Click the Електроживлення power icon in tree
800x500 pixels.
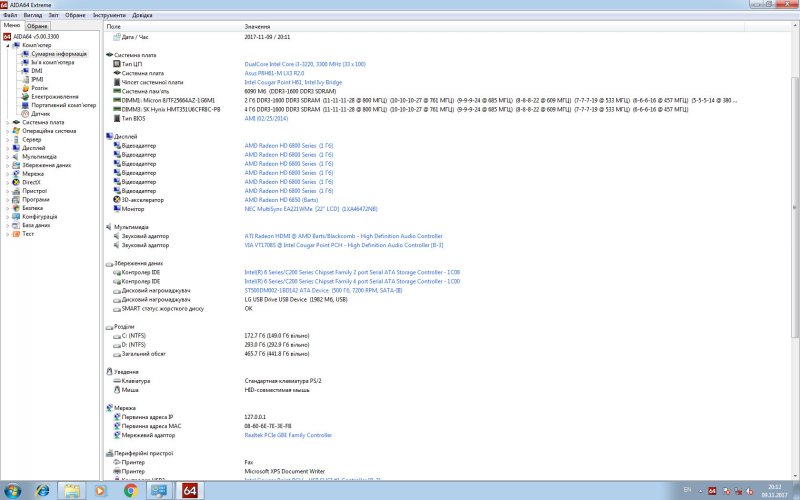(25, 96)
